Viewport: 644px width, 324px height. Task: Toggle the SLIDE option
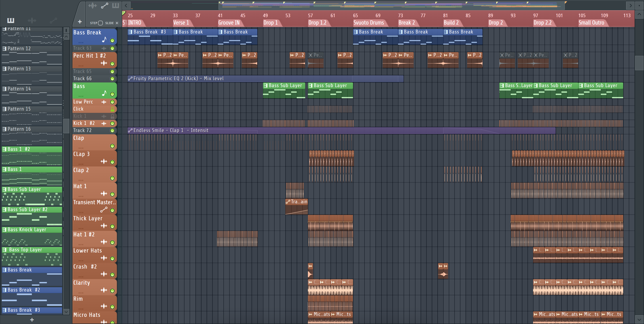pyautogui.click(x=117, y=23)
